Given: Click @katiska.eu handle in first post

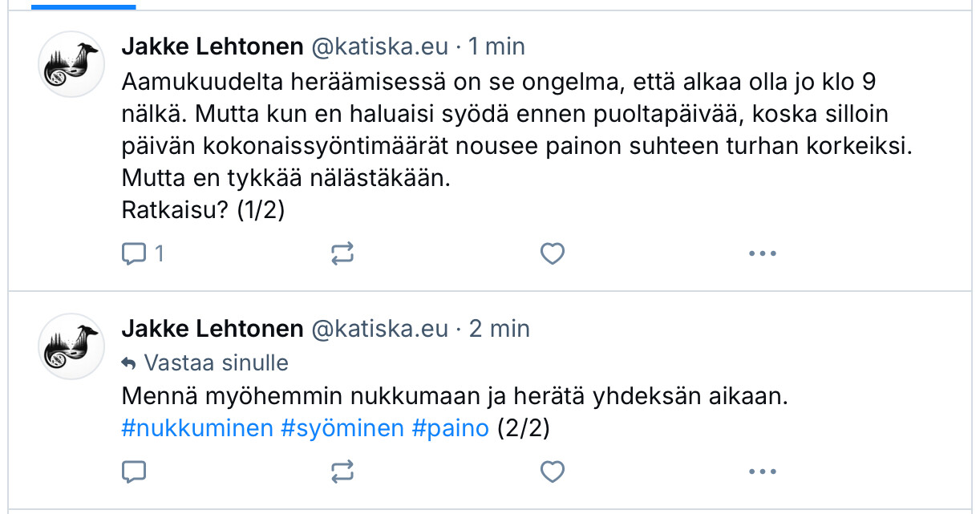Looking at the screenshot, I should coord(379,47).
